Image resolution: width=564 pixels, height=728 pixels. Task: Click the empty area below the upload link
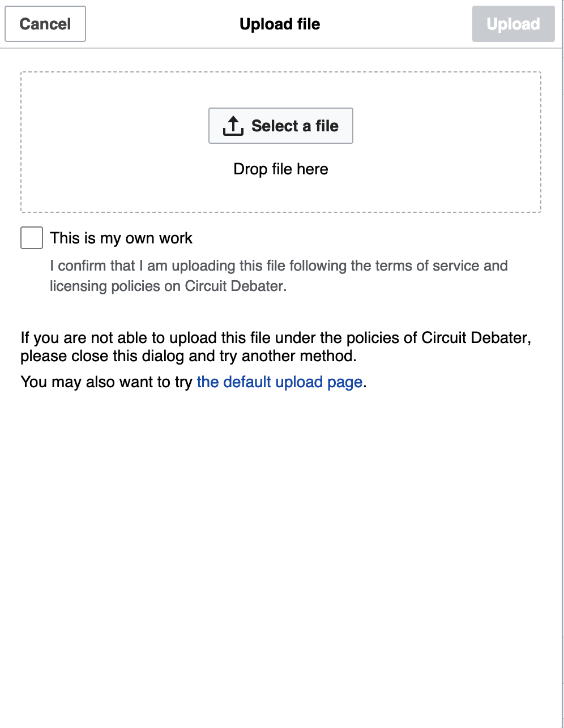click(x=281, y=555)
